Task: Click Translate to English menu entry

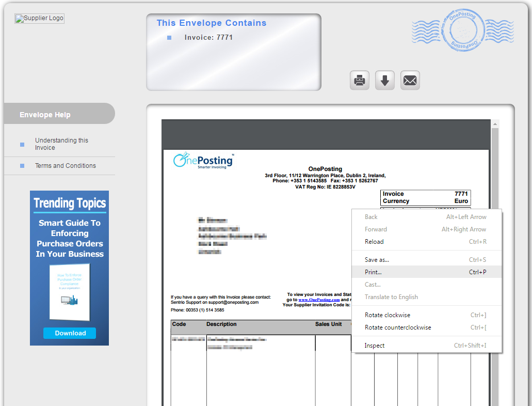Action: tap(427, 297)
